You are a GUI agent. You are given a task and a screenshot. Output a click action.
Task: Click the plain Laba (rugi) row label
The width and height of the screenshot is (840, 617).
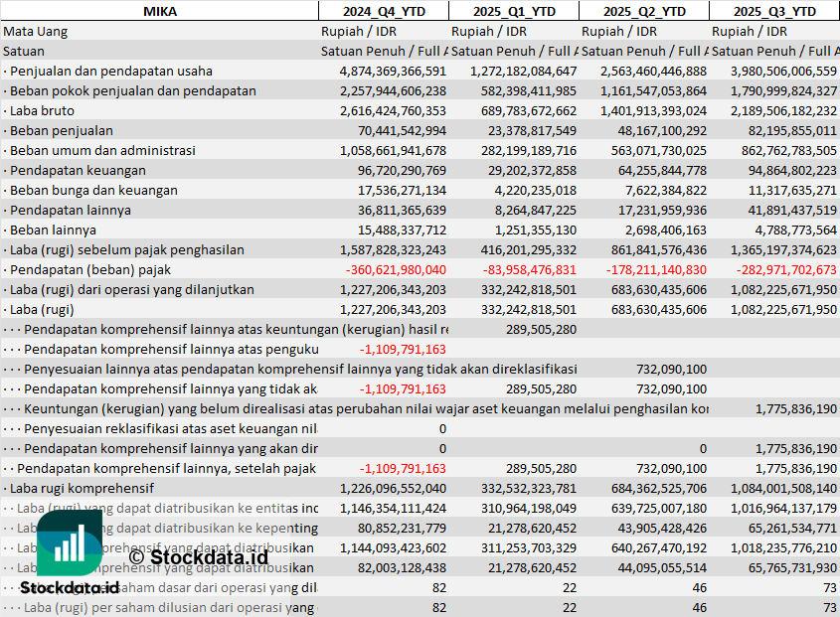coord(42,310)
